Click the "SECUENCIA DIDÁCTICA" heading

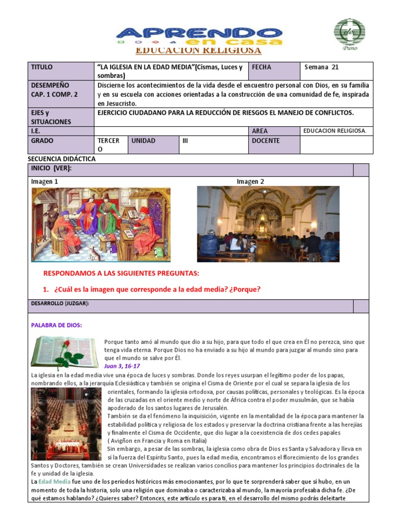click(x=62, y=159)
